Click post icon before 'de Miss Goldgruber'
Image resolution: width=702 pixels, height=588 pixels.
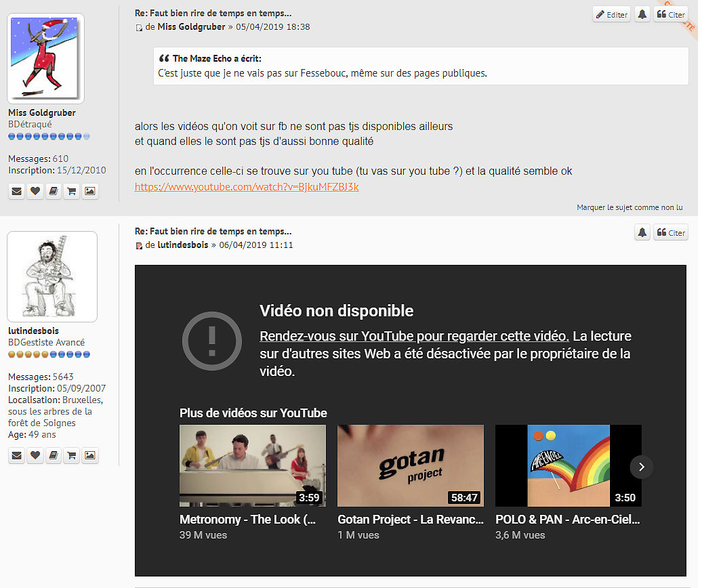tap(139, 28)
